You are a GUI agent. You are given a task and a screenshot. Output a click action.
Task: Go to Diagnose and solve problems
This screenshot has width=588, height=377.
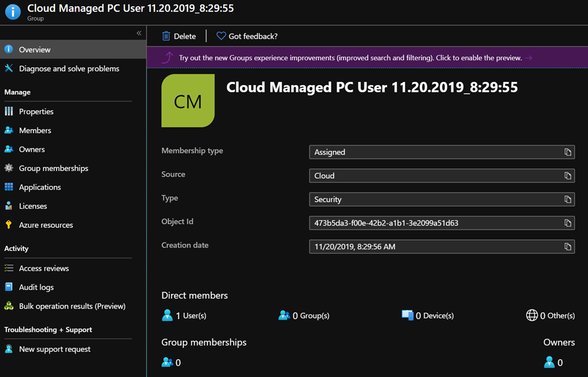tap(69, 68)
